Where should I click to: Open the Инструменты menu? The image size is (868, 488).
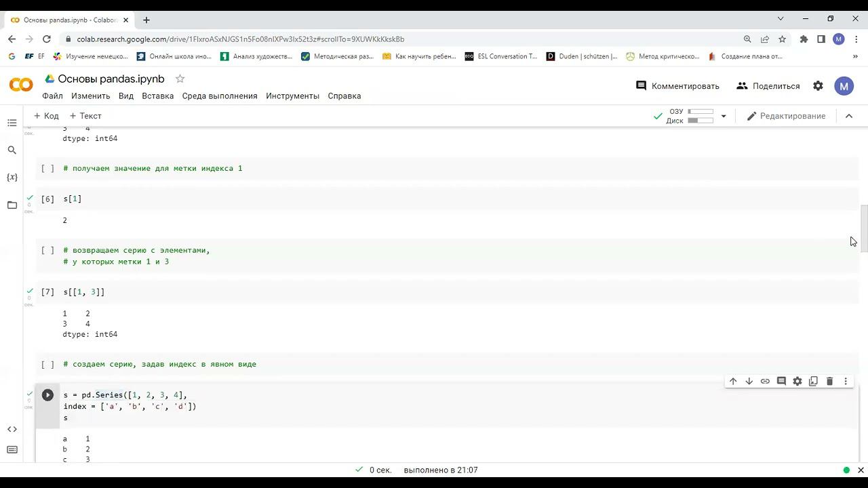click(292, 96)
